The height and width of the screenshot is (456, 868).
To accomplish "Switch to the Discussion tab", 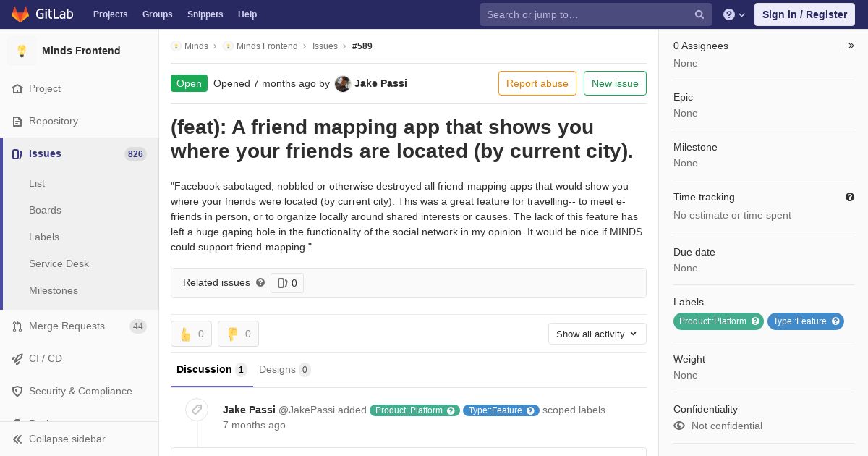I will pyautogui.click(x=212, y=370).
